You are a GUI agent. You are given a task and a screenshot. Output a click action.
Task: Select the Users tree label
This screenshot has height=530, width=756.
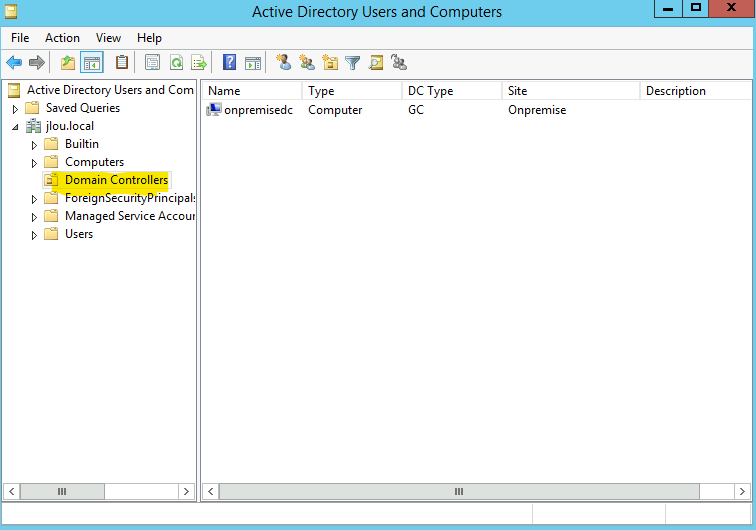pos(79,234)
